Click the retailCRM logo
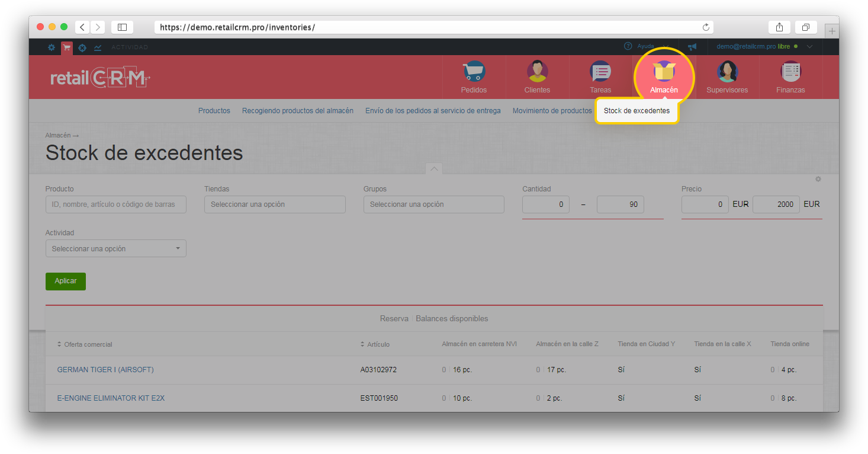This screenshot has height=454, width=868. (x=100, y=78)
